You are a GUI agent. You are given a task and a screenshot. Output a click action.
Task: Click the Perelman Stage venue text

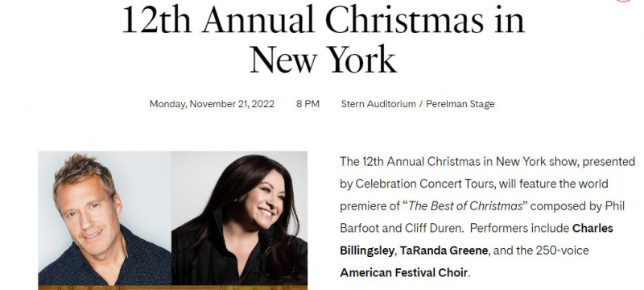pos(460,104)
